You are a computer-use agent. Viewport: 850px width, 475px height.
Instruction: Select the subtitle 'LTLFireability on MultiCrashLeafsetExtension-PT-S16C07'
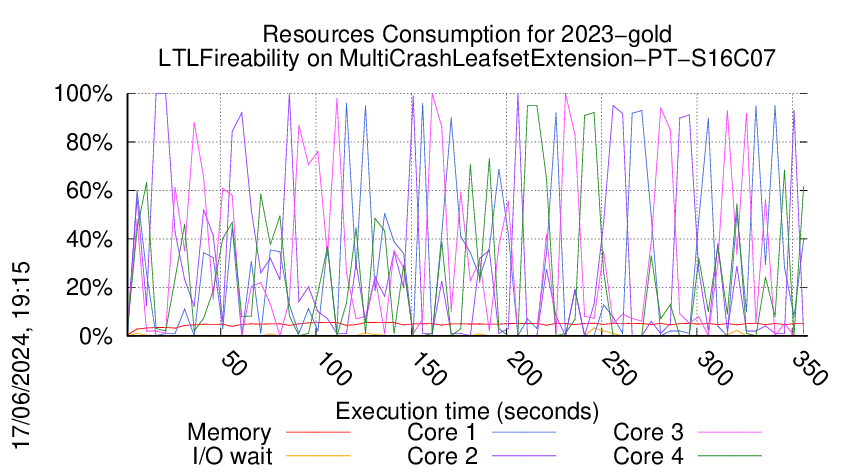tap(467, 58)
